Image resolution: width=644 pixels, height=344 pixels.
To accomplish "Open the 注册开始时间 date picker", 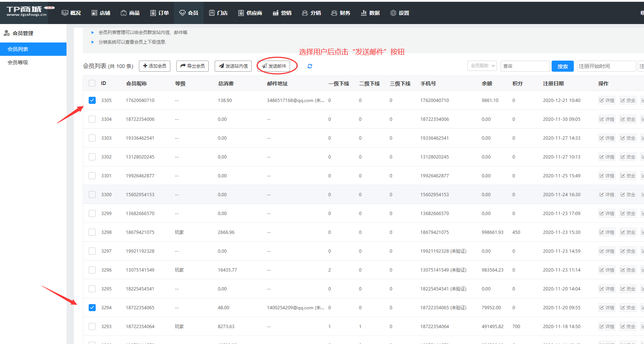I will pos(606,66).
